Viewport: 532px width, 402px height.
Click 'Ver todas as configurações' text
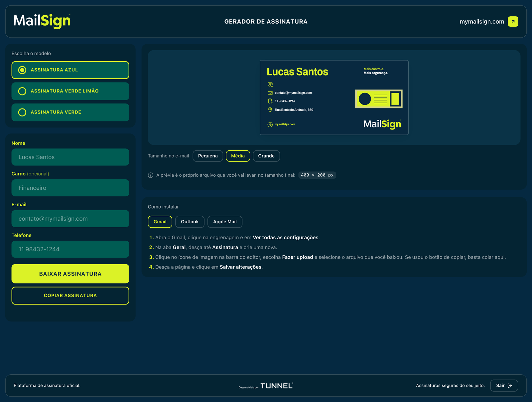click(286, 238)
